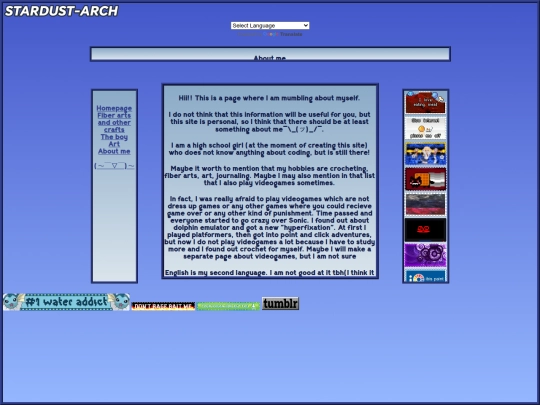Click the line starting 'English is my second language'
This screenshot has height=405, width=540.
coord(270,273)
